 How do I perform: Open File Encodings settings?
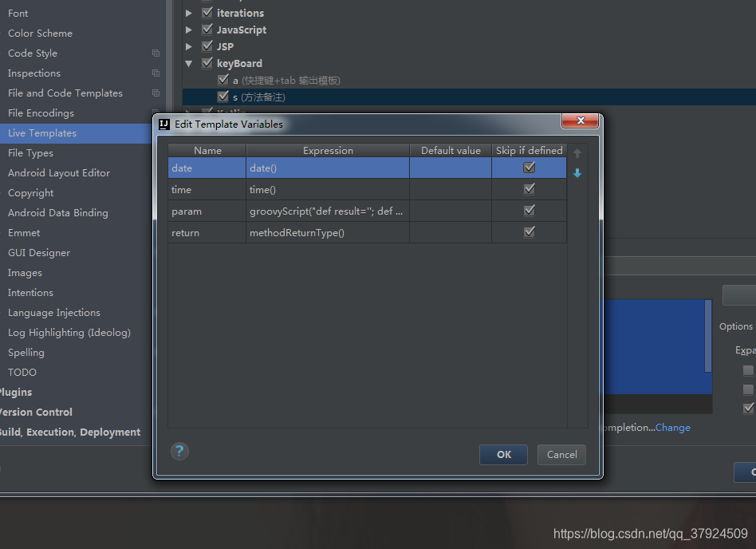pos(41,113)
